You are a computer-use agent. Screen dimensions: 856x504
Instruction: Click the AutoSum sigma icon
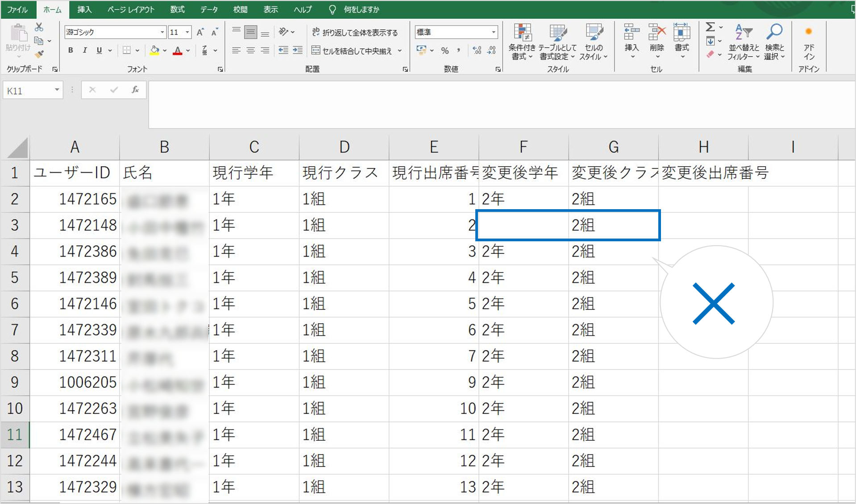point(710,27)
